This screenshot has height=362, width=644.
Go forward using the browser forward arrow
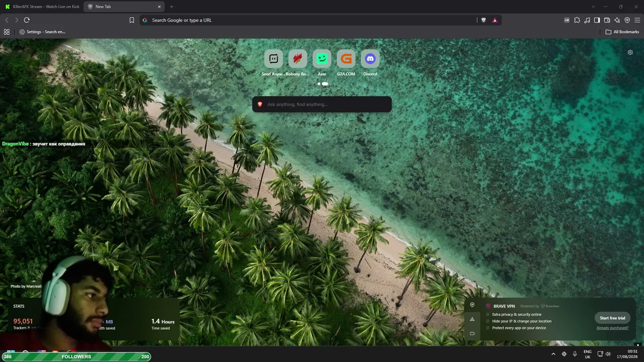pos(17,20)
